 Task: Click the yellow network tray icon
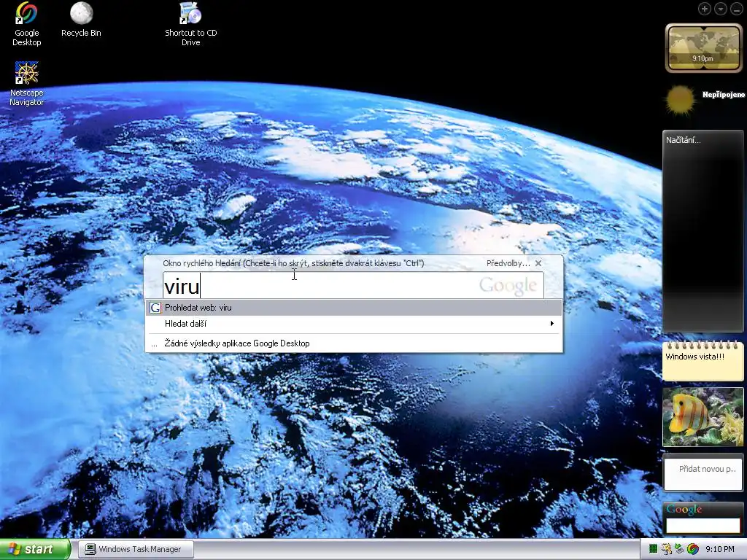pos(666,549)
